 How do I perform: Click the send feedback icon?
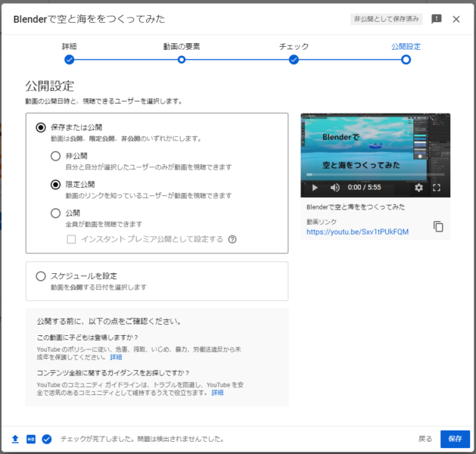(x=436, y=19)
